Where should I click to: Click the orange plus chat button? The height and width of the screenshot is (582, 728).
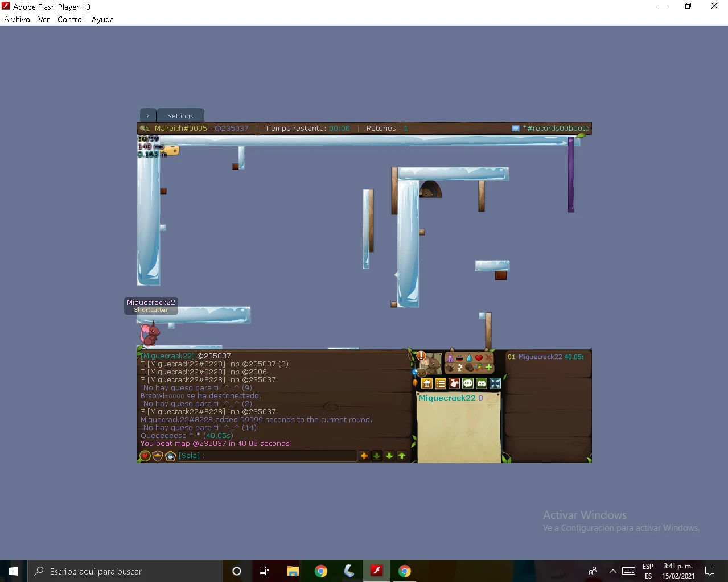point(364,456)
